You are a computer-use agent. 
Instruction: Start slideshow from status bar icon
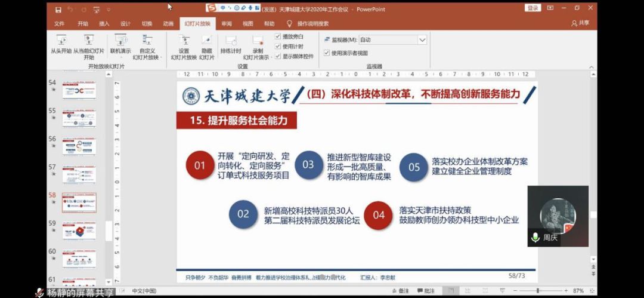coord(503,291)
